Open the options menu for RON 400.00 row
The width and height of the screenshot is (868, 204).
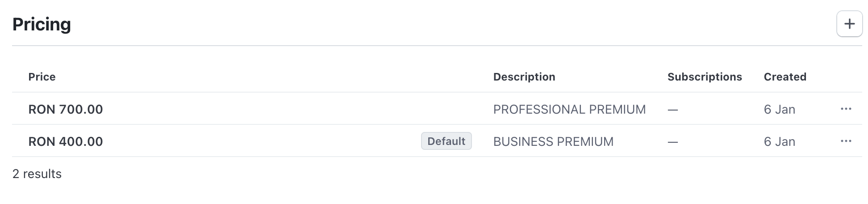[846, 141]
